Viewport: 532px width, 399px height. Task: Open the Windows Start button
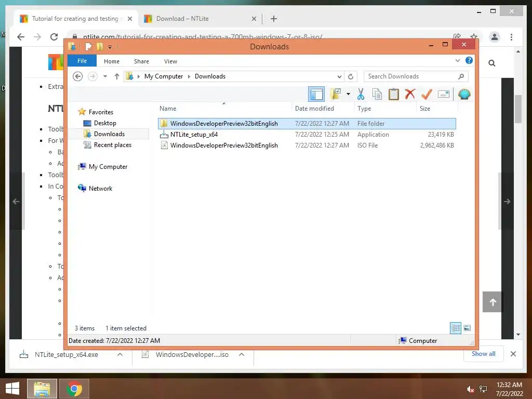point(12,389)
